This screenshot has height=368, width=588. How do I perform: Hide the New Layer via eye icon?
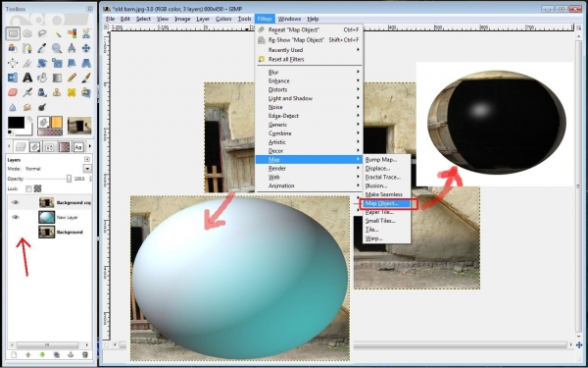click(x=15, y=217)
